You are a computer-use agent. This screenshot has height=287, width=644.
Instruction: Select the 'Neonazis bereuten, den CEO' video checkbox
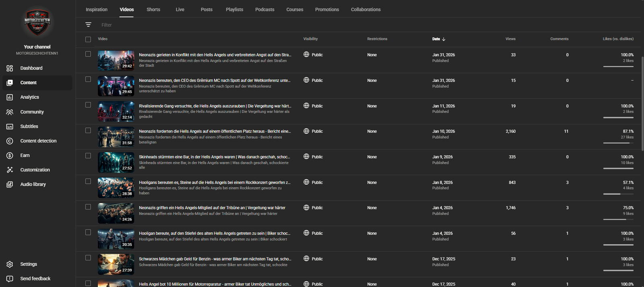pos(88,79)
